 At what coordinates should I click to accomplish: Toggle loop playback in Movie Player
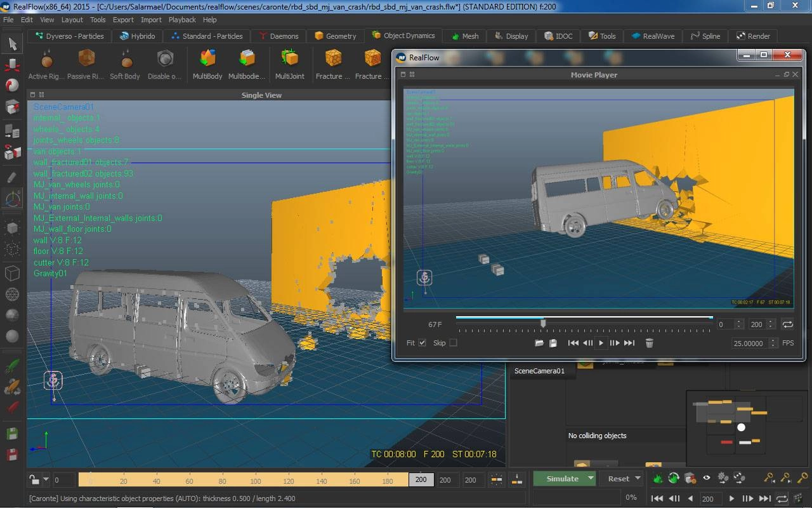(x=787, y=324)
